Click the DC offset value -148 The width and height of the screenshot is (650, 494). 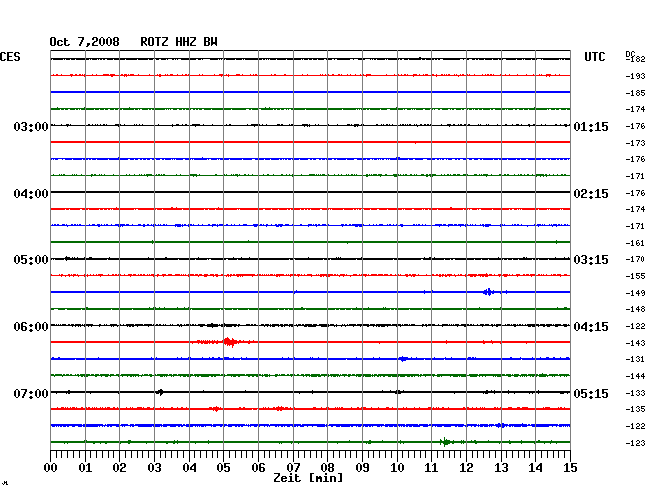pos(635,309)
